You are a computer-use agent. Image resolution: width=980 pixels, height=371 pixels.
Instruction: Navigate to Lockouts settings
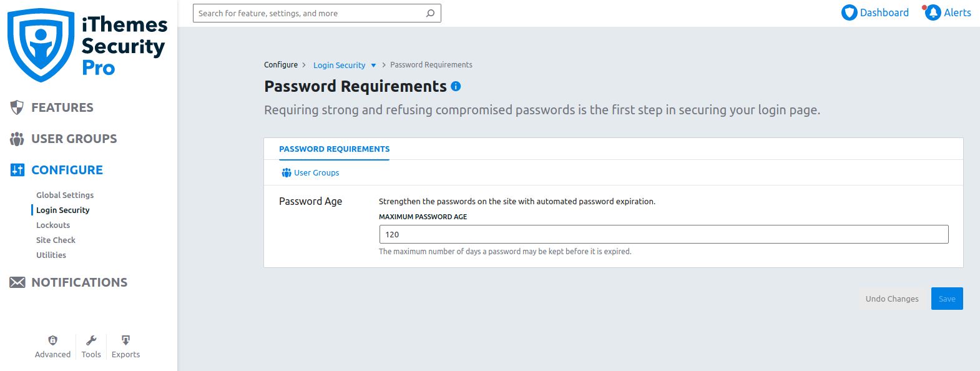pyautogui.click(x=53, y=225)
